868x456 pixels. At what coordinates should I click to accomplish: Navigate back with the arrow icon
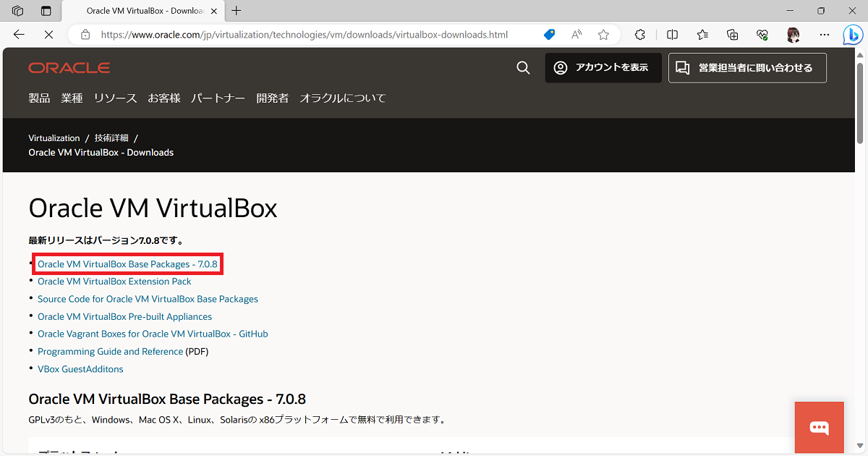tap(19, 34)
